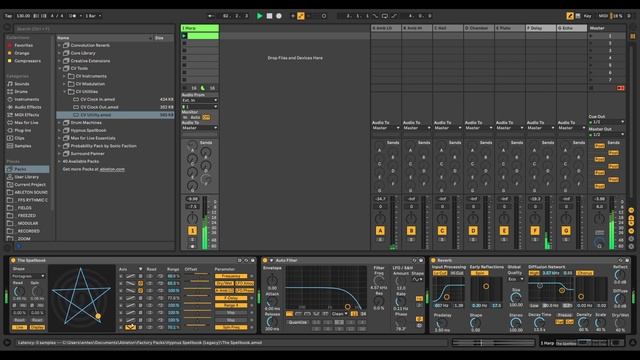Expand the CV Instruments folder
This screenshot has width=640, height=360.
64,76
